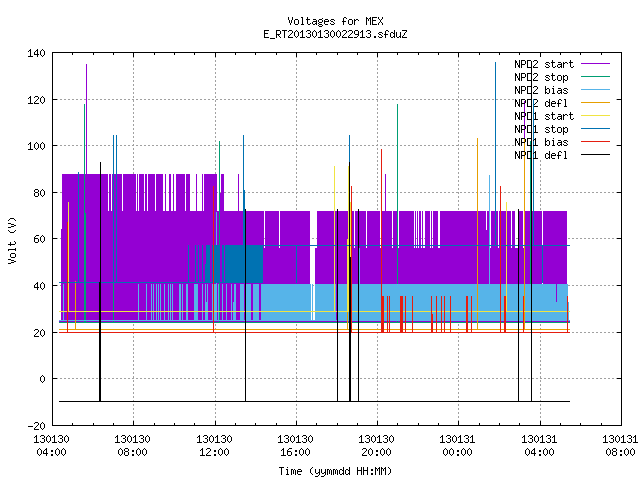Click the 140 y-axis tick label
640x480 pixels.
click(36, 53)
